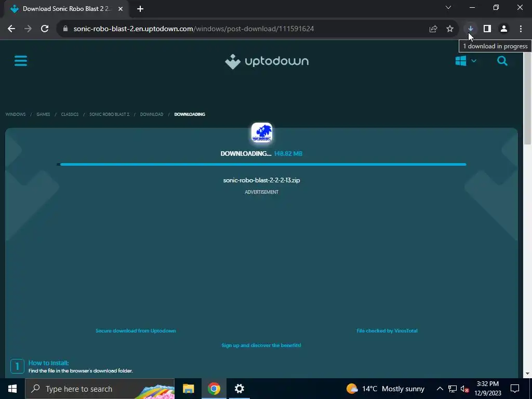Screen dimensions: 532x399
Task: Open Sign up and discover the benefits
Action: tap(261, 345)
